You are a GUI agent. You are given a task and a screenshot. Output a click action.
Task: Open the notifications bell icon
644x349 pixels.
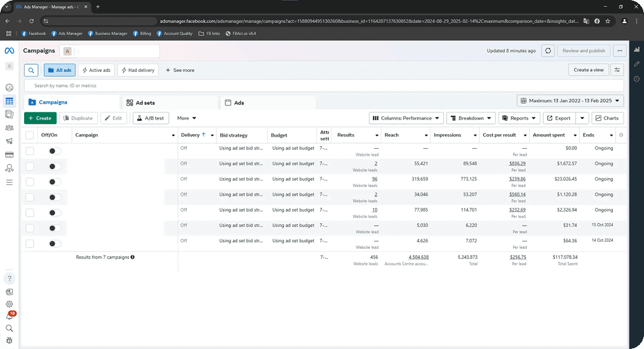[9, 317]
